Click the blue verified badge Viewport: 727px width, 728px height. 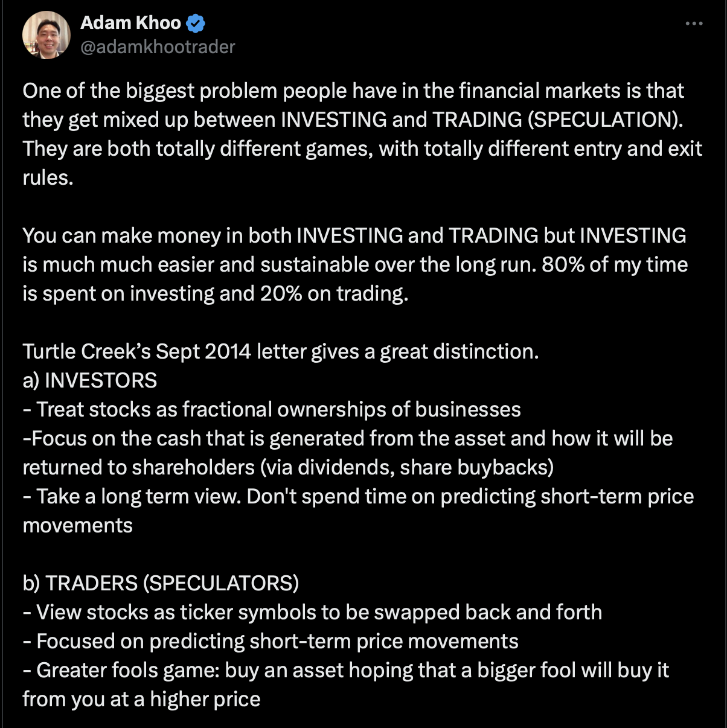pyautogui.click(x=196, y=24)
